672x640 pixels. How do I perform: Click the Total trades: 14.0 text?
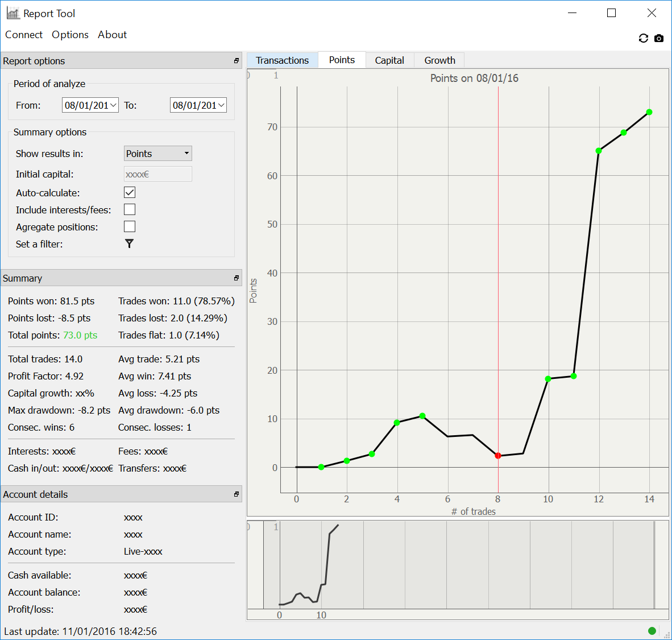pos(45,359)
